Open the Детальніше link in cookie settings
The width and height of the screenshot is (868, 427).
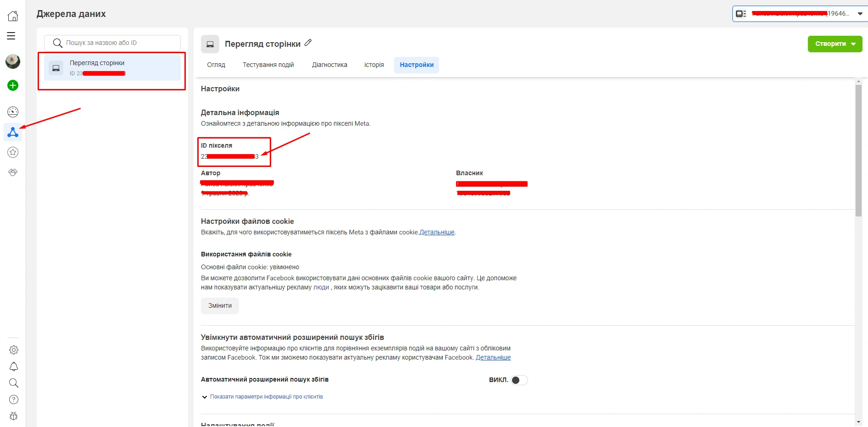point(437,233)
